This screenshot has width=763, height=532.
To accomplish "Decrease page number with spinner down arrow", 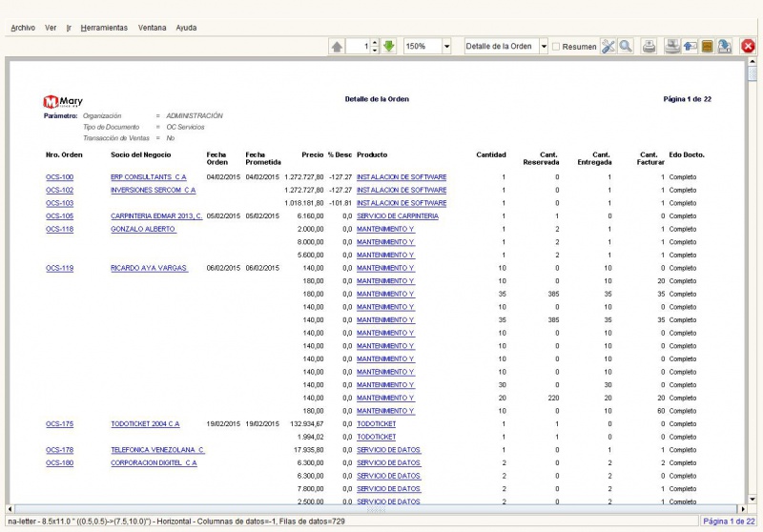I will click(375, 51).
